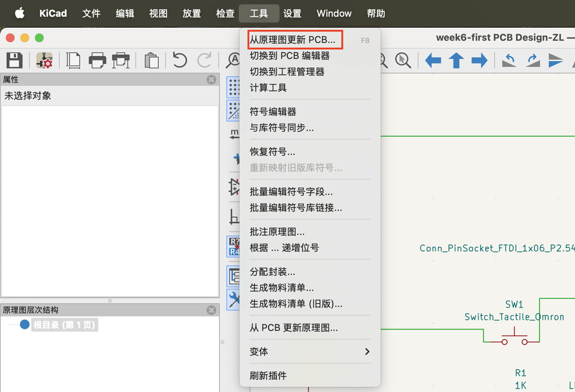The image size is (575, 392).
Task: Choose 刷新插件 entry
Action: pos(310,376)
